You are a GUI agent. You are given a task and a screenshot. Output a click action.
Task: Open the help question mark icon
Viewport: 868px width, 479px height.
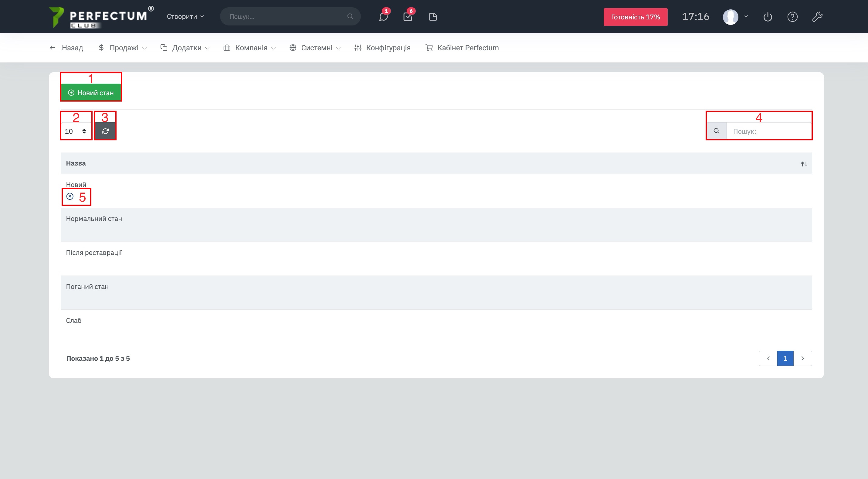[x=792, y=17]
